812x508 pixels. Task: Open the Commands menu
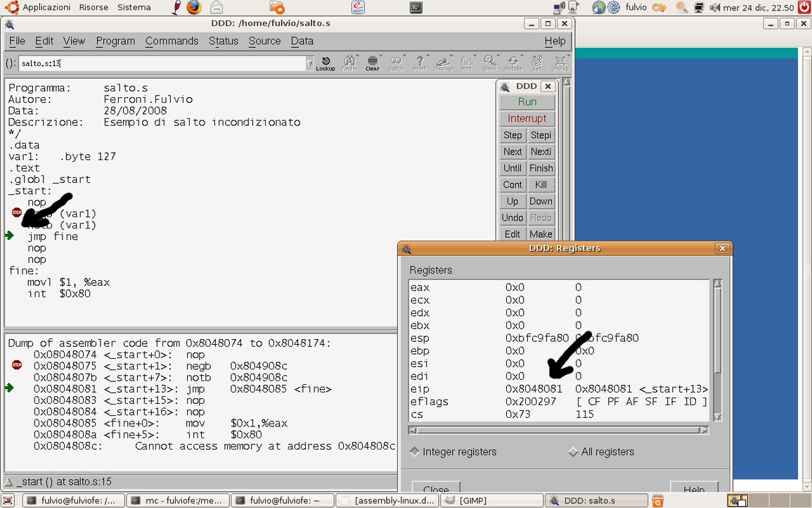point(172,41)
